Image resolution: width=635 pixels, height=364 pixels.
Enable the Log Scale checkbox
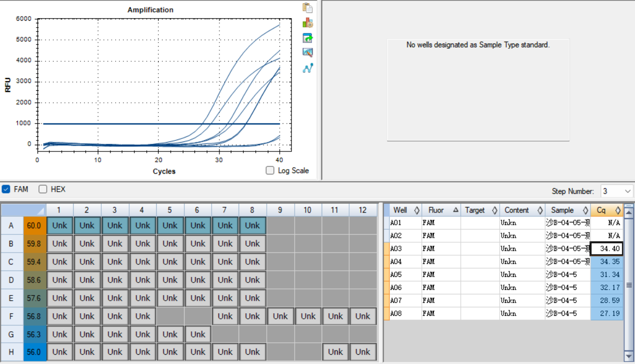tap(270, 170)
